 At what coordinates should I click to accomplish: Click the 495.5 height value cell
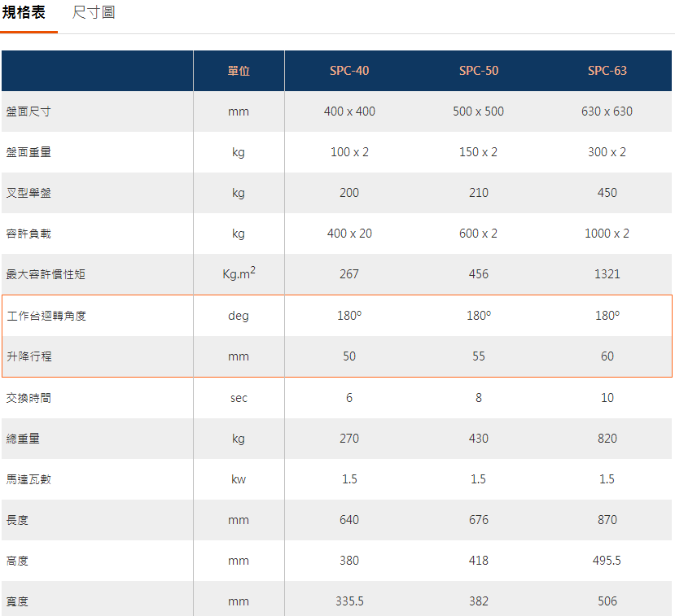point(607,561)
